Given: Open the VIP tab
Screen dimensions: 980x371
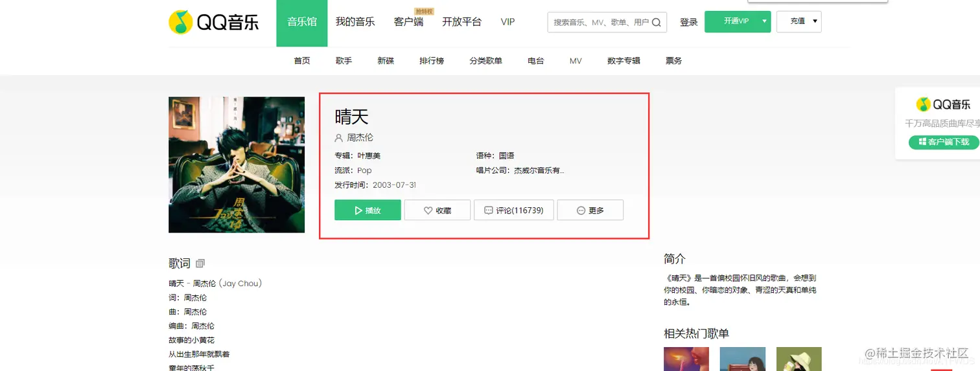Looking at the screenshot, I should tap(507, 22).
